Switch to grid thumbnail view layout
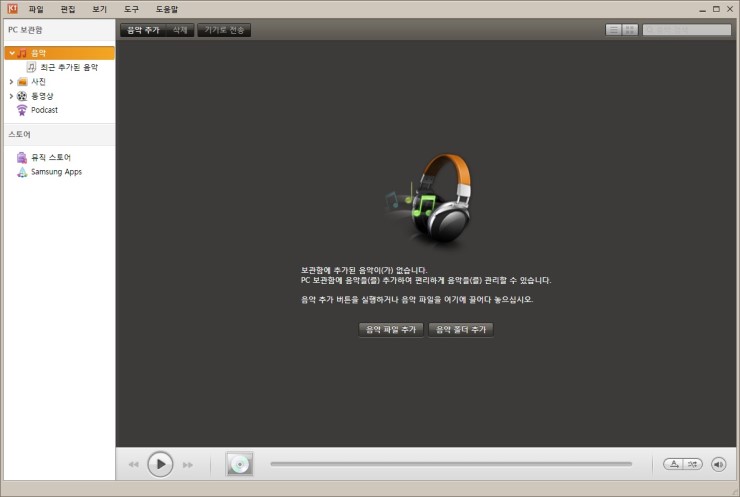 [630, 30]
